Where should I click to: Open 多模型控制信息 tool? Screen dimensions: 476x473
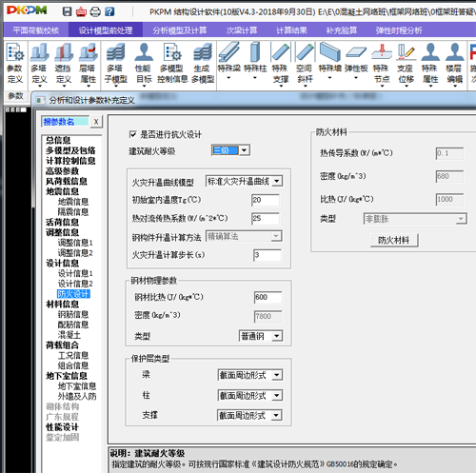coord(172,64)
